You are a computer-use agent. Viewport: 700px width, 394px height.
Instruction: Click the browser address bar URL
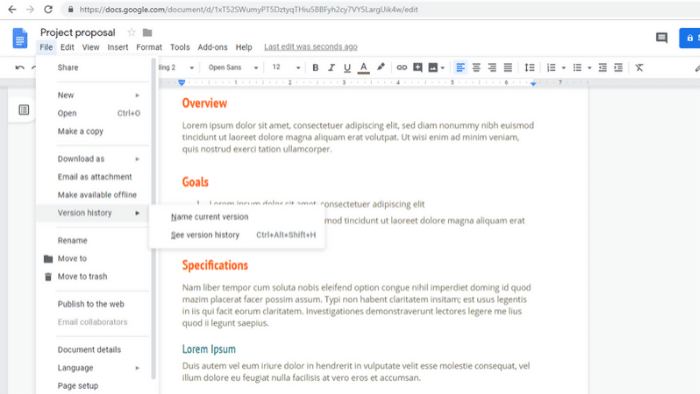point(249,9)
